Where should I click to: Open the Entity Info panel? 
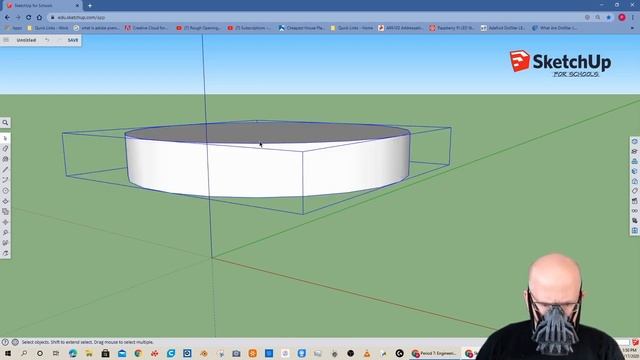point(635,142)
